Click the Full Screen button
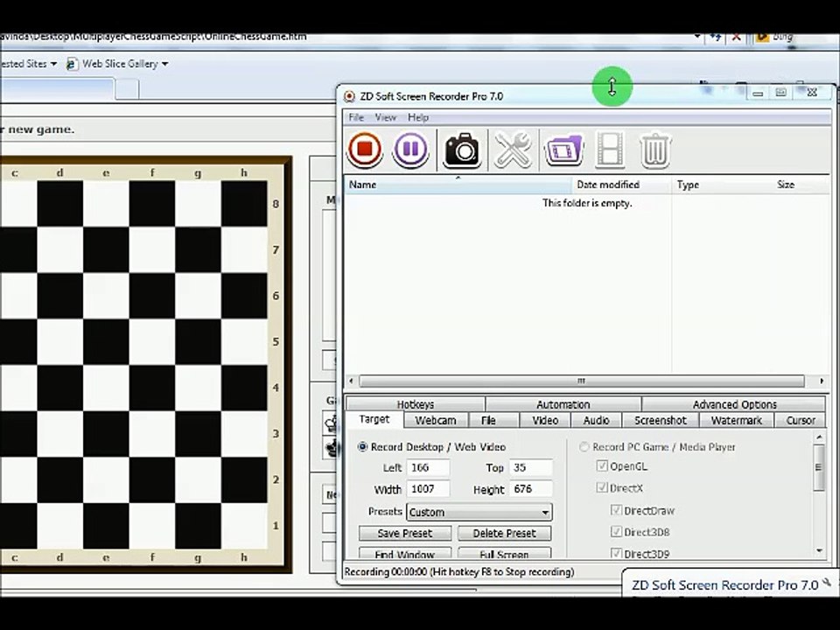Image resolution: width=840 pixels, height=630 pixels. pyautogui.click(x=504, y=553)
